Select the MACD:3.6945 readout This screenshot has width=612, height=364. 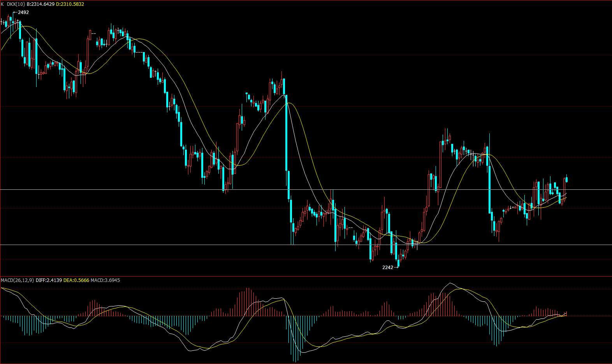click(105, 280)
